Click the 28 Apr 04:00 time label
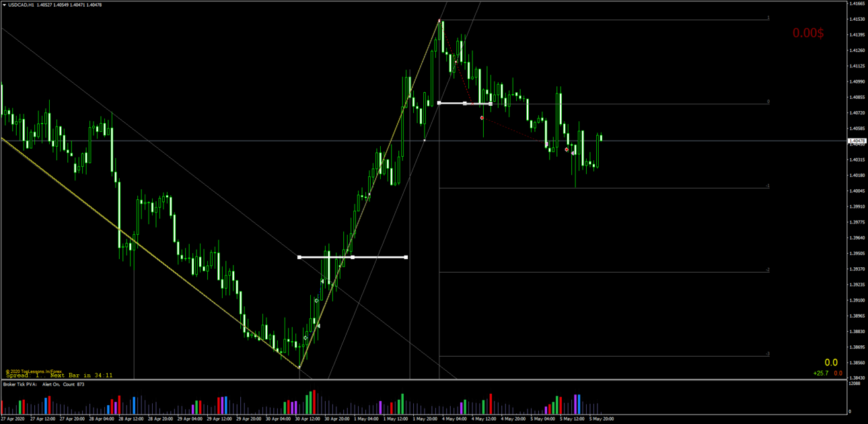Image resolution: width=868 pixels, height=424 pixels. pos(102,419)
